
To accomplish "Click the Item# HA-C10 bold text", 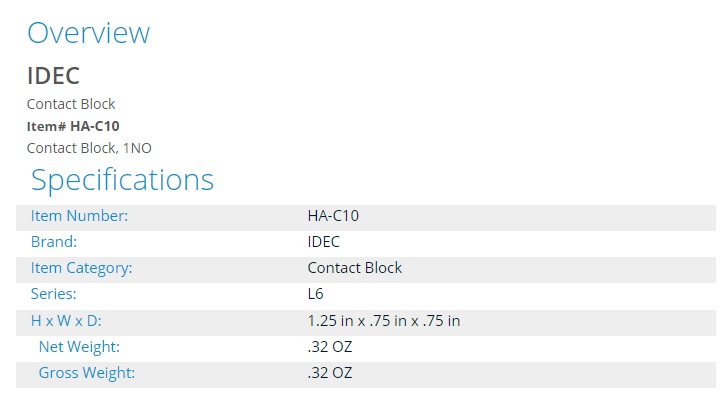I will [73, 126].
